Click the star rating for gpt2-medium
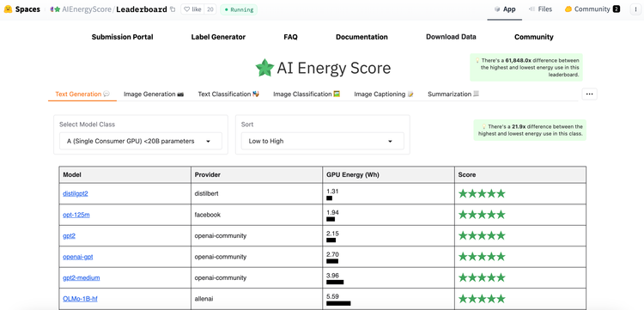644x310 pixels. click(x=482, y=277)
